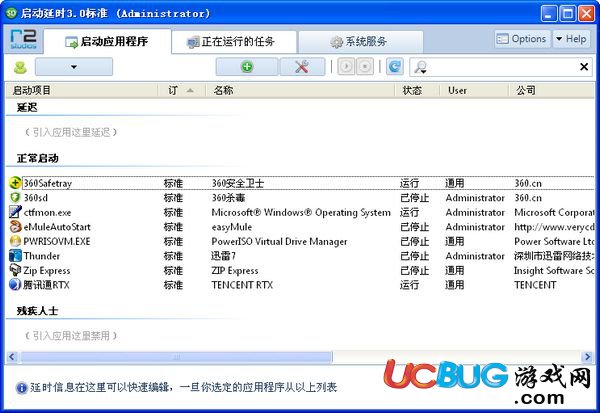This screenshot has height=413, width=600.
Task: Open the Help dropdown menu
Action: point(571,39)
